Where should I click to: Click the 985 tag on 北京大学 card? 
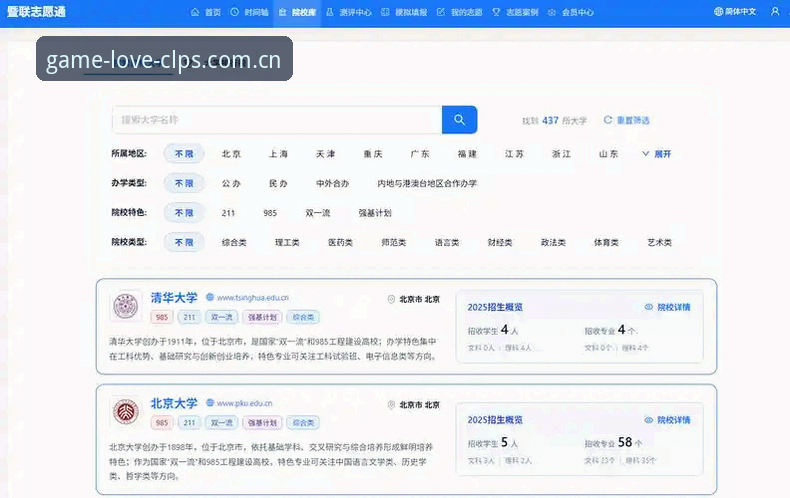click(162, 422)
